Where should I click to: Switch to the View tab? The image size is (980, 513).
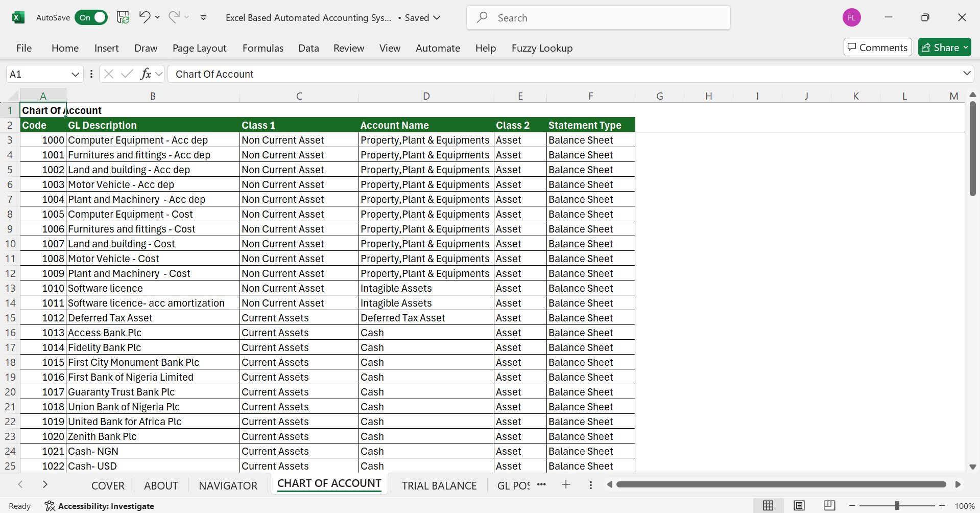390,48
